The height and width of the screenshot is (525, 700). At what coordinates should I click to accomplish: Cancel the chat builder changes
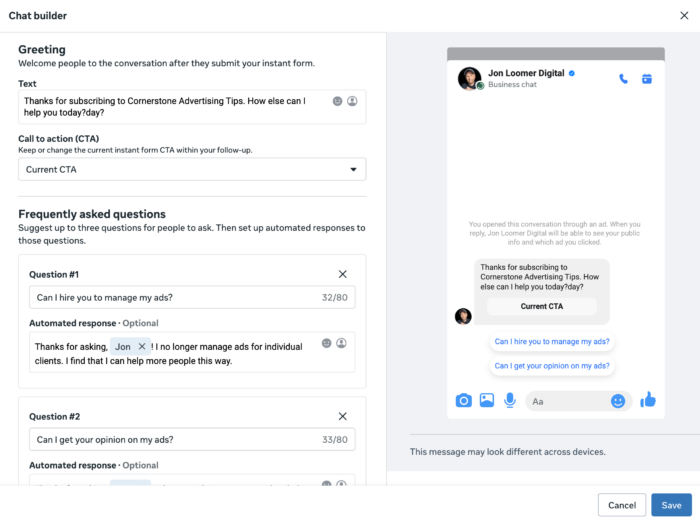point(622,505)
